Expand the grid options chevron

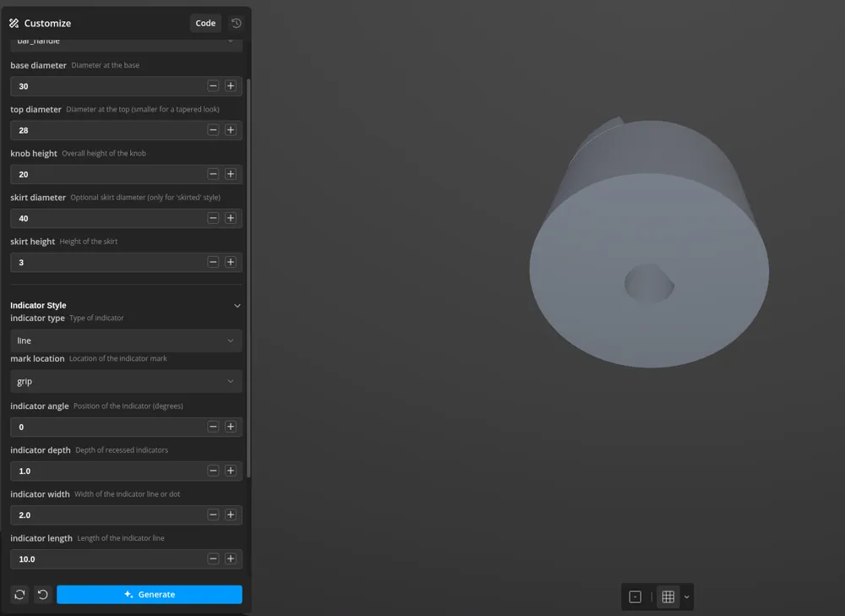coord(686,597)
